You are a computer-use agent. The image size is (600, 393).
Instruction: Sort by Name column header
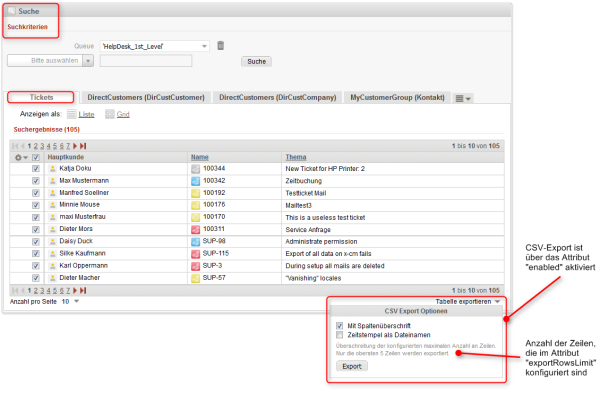point(200,157)
